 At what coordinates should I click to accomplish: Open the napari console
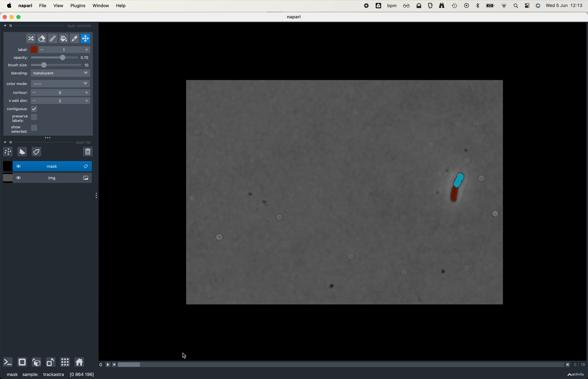point(8,362)
